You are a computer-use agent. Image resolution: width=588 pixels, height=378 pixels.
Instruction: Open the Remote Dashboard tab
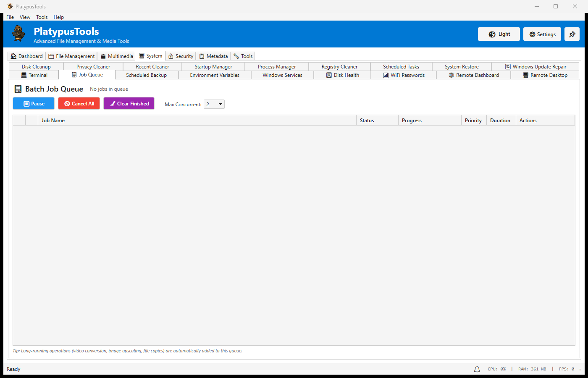click(473, 75)
